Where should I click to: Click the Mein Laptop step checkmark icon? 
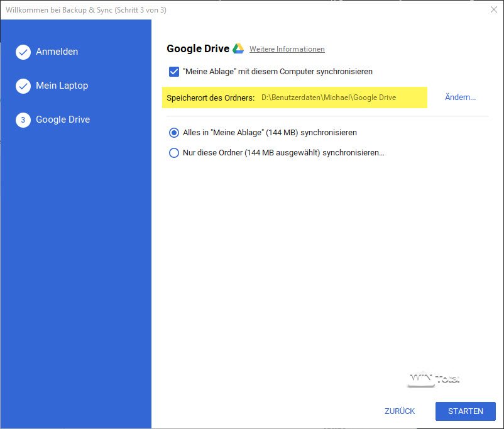(23, 86)
